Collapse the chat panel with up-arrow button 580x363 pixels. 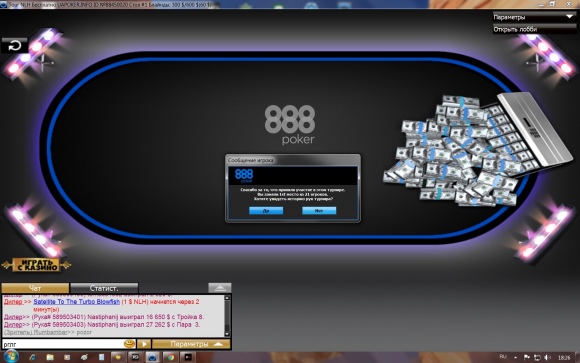(220, 288)
